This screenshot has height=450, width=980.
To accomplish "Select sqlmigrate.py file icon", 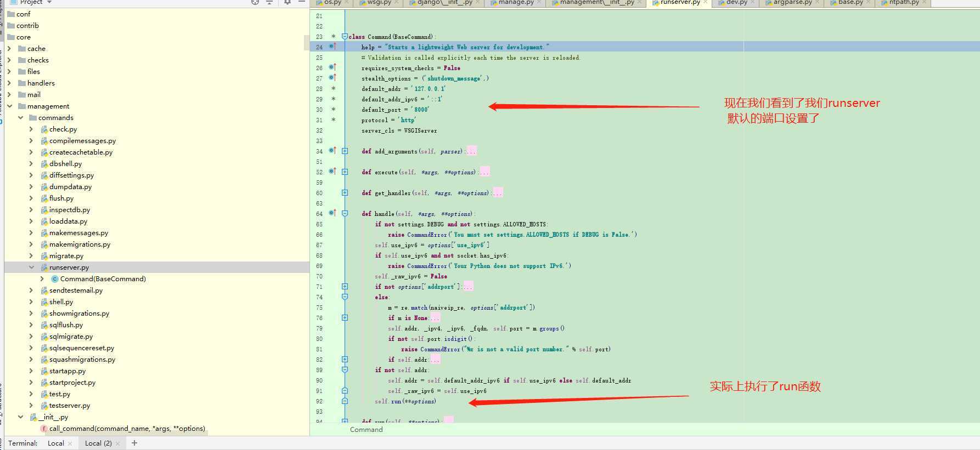I will (x=44, y=337).
